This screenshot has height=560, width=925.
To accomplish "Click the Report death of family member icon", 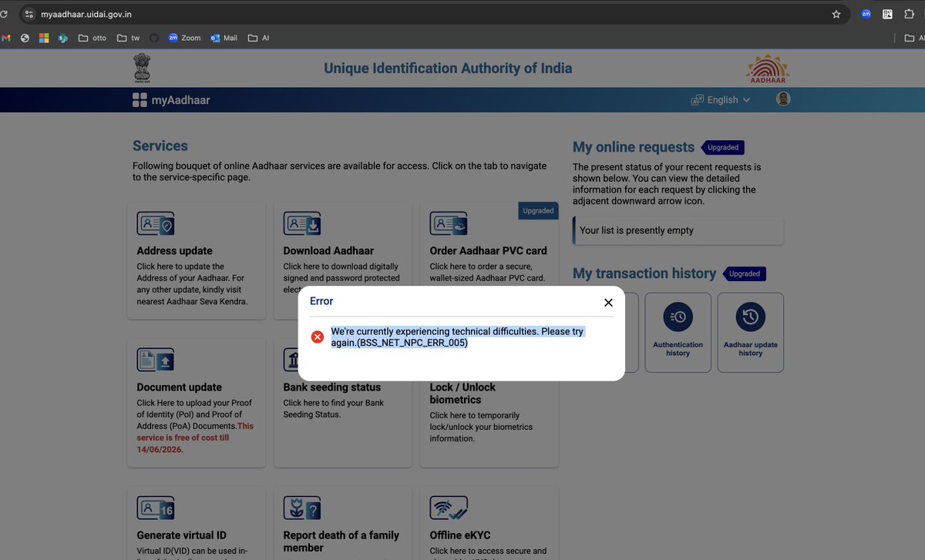I will (301, 508).
